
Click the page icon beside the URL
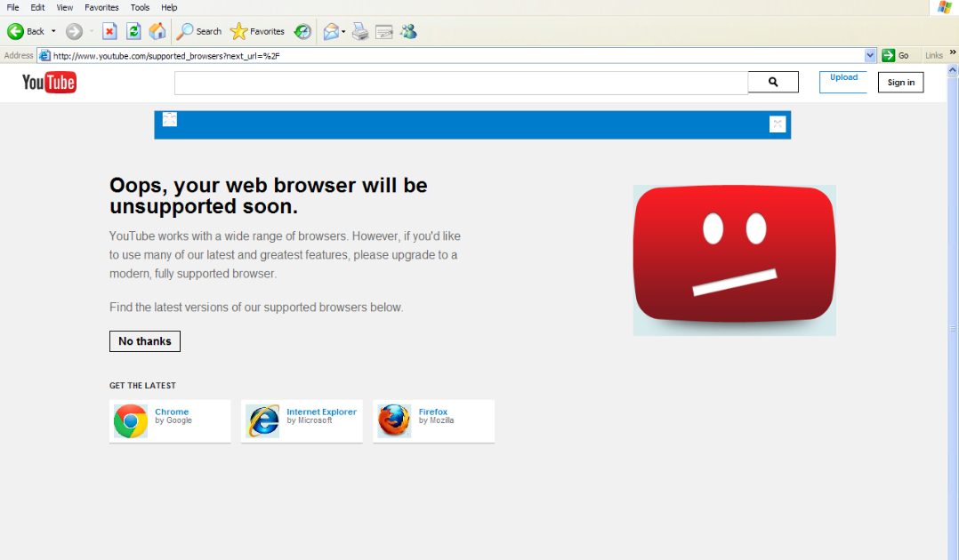tap(44, 56)
